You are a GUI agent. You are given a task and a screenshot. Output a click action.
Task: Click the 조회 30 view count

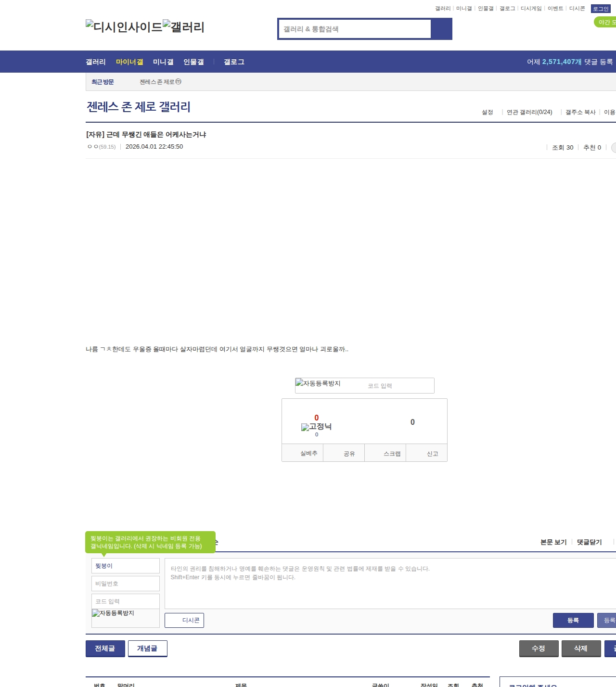pos(563,148)
